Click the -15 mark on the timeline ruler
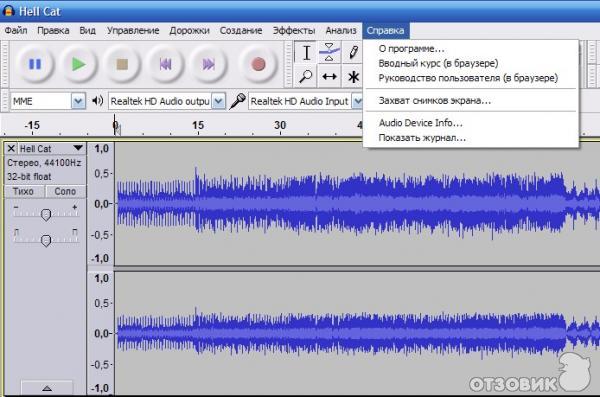600x397 pixels. tap(32, 125)
